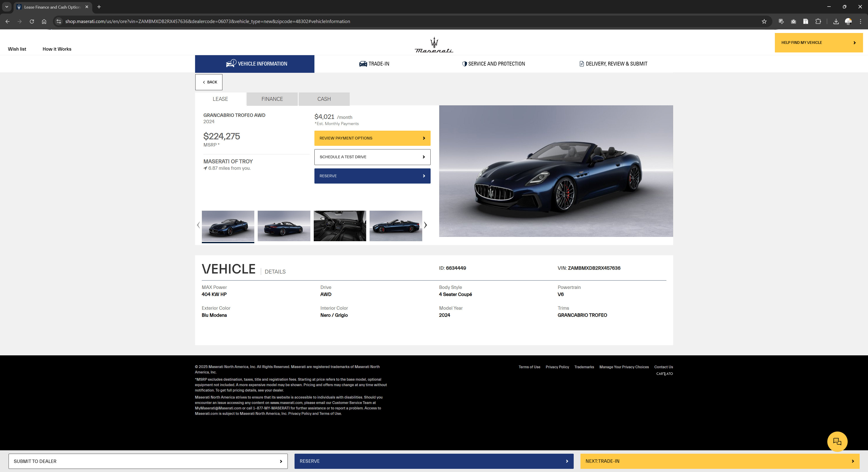The height and width of the screenshot is (472, 868).
Task: Open Terms of Use footer link
Action: pyautogui.click(x=529, y=367)
